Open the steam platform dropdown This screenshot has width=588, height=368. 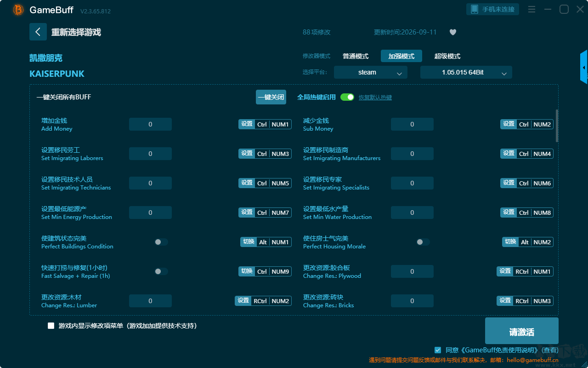371,72
